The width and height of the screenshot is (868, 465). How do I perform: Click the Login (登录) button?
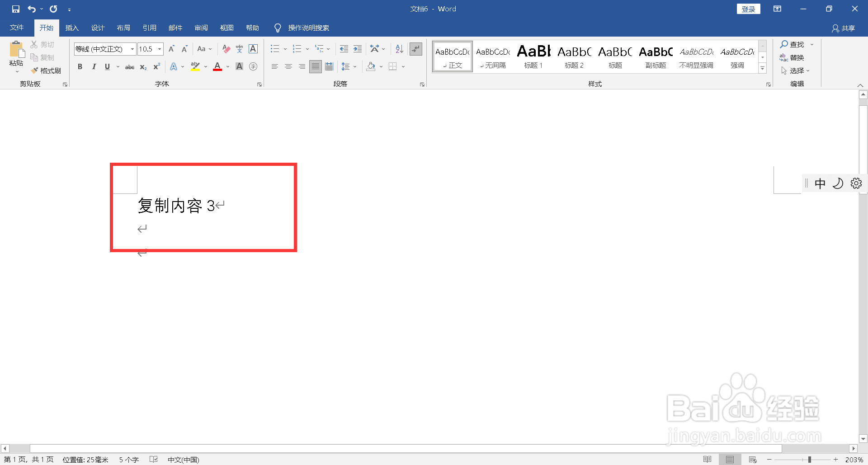coord(748,9)
